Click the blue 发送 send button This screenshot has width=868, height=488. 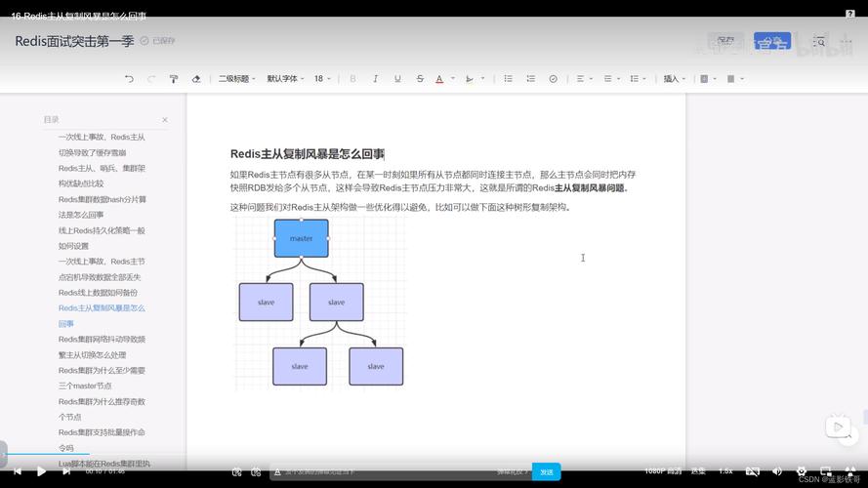click(x=547, y=472)
